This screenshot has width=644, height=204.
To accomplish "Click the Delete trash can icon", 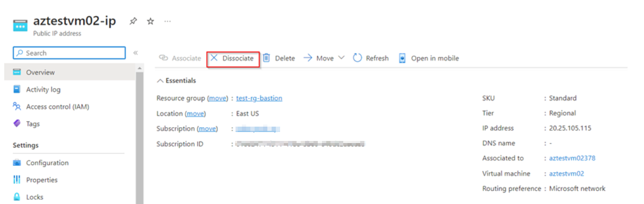I will pyautogui.click(x=267, y=58).
